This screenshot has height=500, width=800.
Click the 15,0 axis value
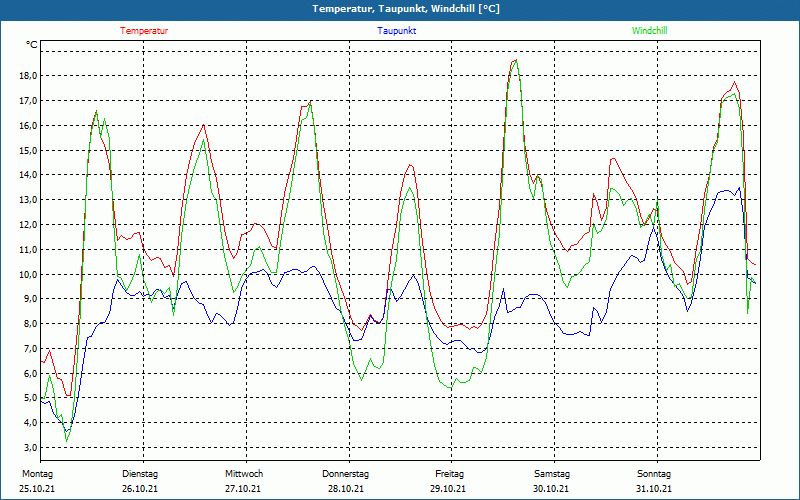29,151
